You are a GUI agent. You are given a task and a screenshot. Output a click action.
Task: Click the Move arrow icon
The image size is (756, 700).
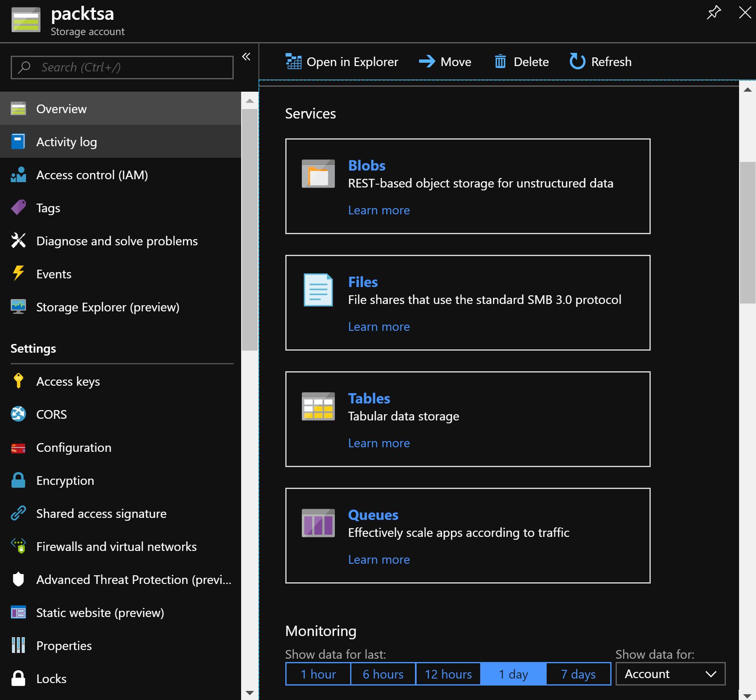tap(427, 62)
